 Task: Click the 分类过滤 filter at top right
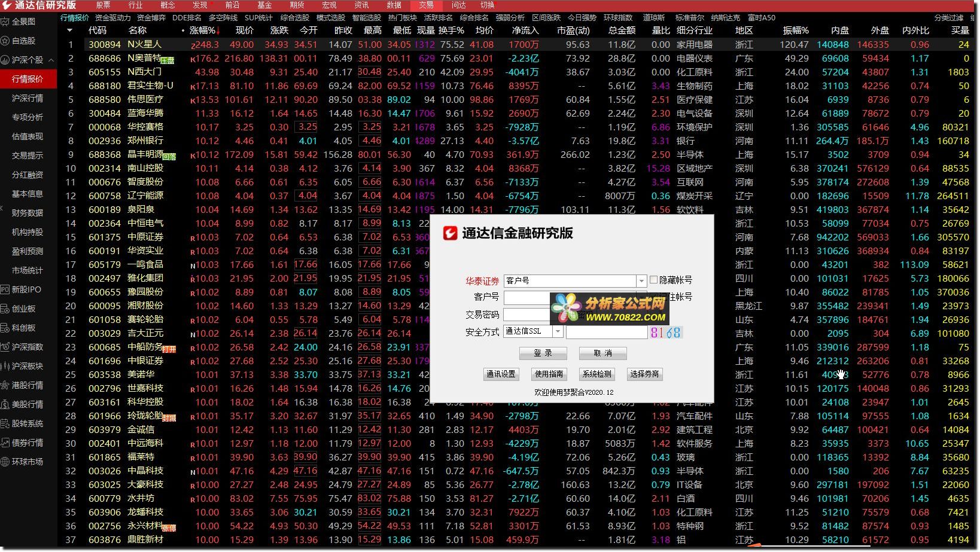point(949,18)
